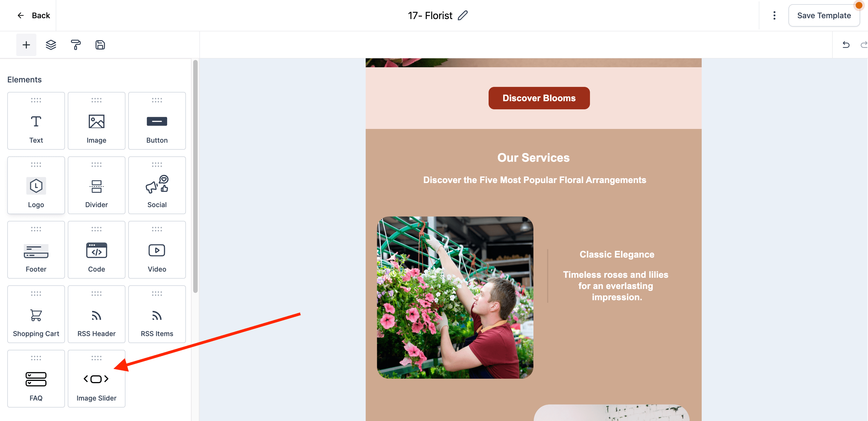The image size is (868, 421).
Task: Click the RSS Header element
Action: (x=96, y=314)
